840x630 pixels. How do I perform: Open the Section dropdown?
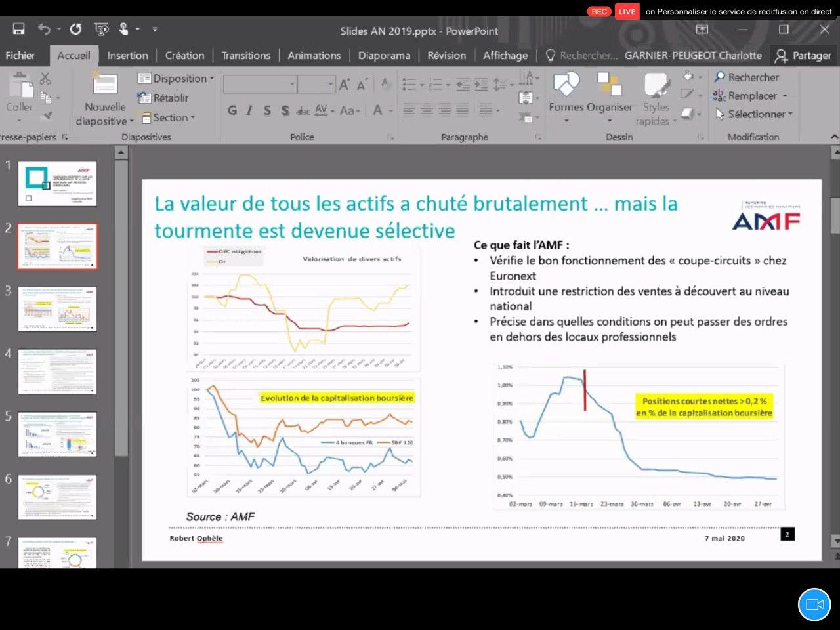tap(167, 117)
